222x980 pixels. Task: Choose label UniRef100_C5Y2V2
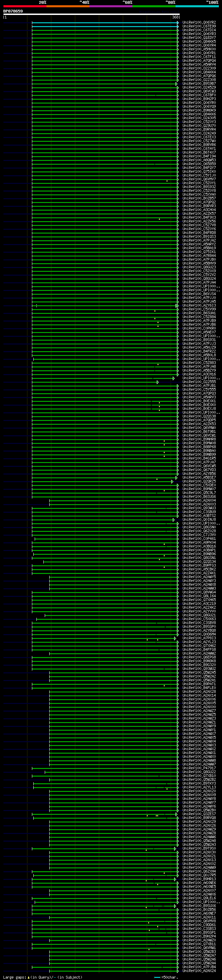[199, 275]
